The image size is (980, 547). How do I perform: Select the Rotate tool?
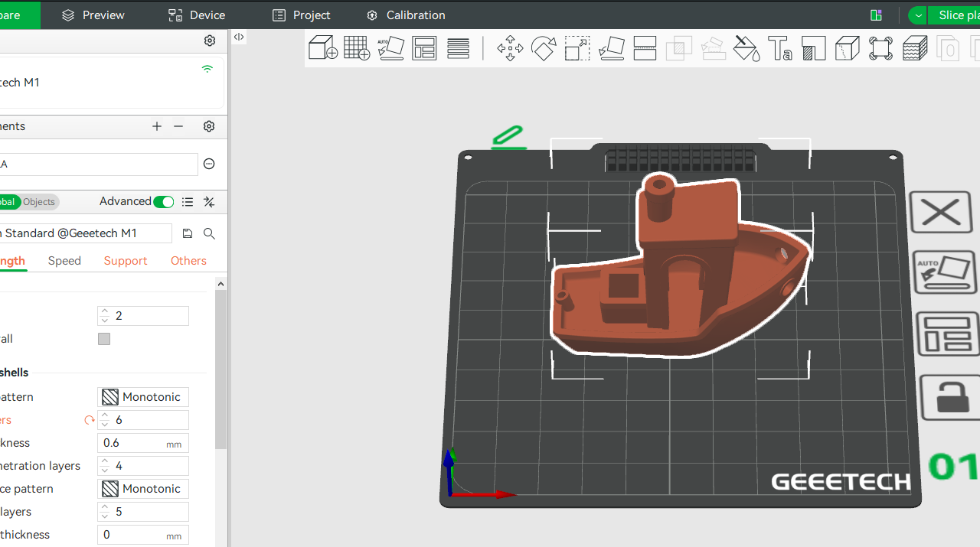click(x=544, y=48)
